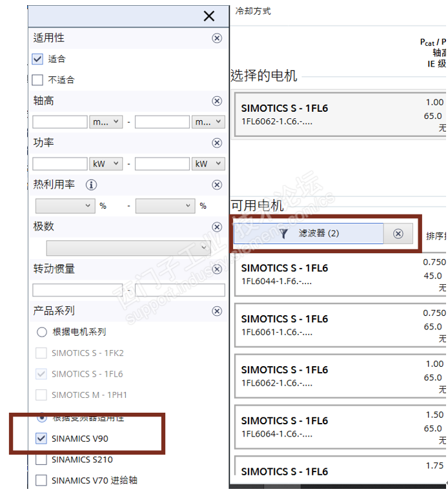
Task: Clear the 适用性 filter section
Action: tap(217, 38)
